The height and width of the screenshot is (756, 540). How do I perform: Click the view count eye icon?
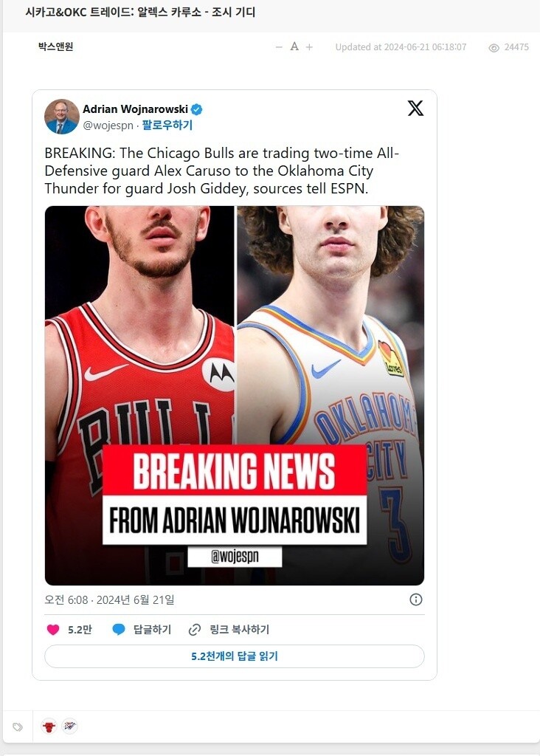coord(494,48)
